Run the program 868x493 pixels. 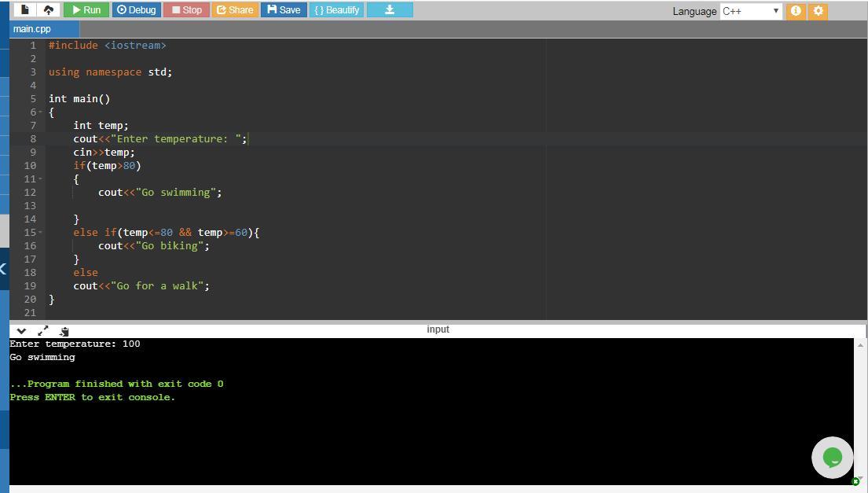tap(86, 10)
